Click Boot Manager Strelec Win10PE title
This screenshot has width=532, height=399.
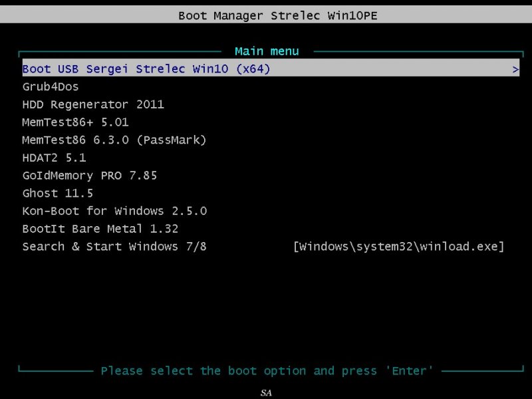click(278, 15)
